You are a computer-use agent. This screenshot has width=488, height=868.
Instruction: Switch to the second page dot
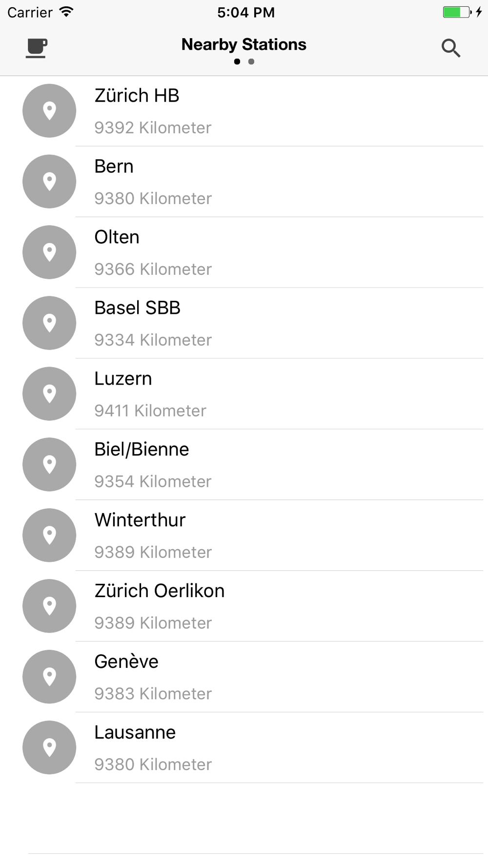tap(251, 62)
